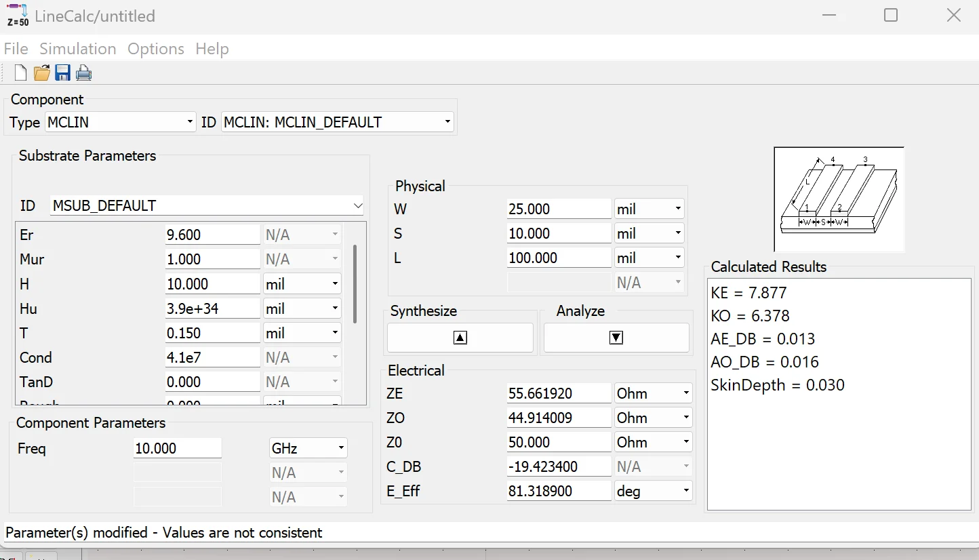The width and height of the screenshot is (979, 560).
Task: Click the L input field 100.000
Action: pos(559,258)
